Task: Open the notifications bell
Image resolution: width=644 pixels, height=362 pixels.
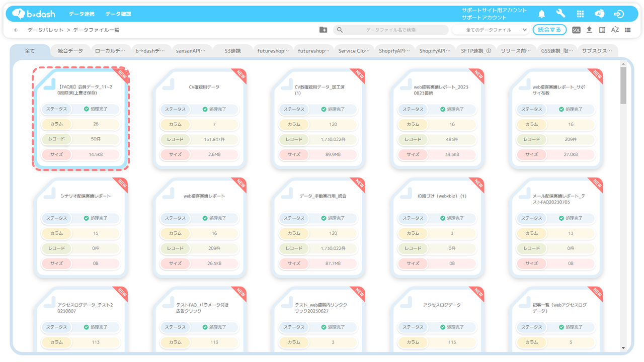Action: 542,14
